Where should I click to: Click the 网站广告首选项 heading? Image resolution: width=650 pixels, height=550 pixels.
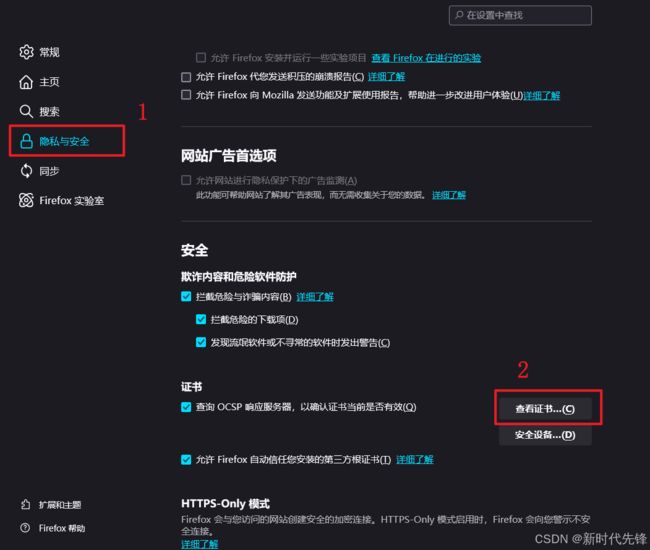(229, 156)
